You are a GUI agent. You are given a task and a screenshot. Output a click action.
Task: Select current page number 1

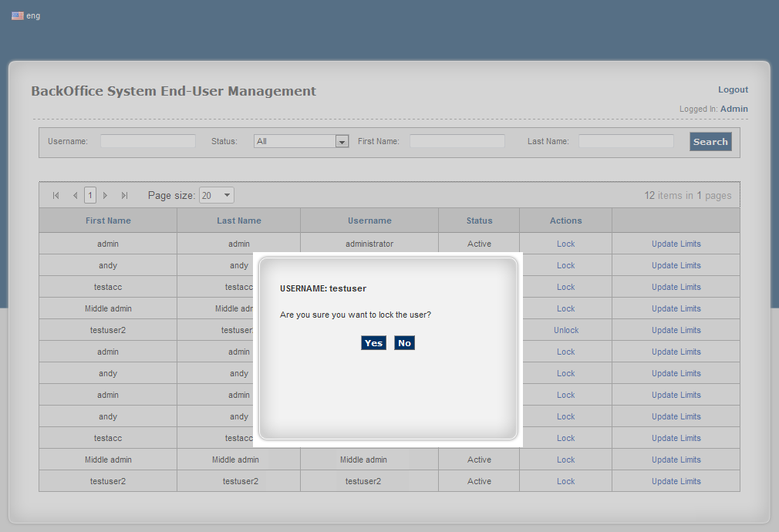coord(90,195)
